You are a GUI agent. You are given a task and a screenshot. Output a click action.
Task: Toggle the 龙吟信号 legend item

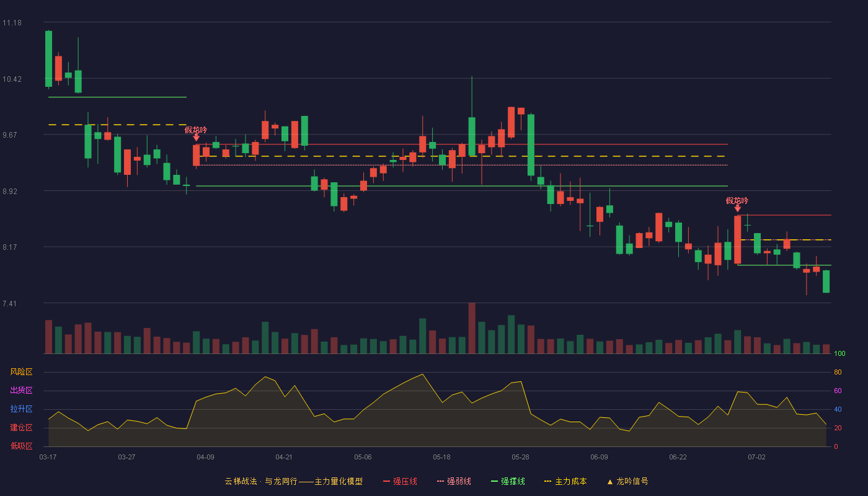pos(627,481)
